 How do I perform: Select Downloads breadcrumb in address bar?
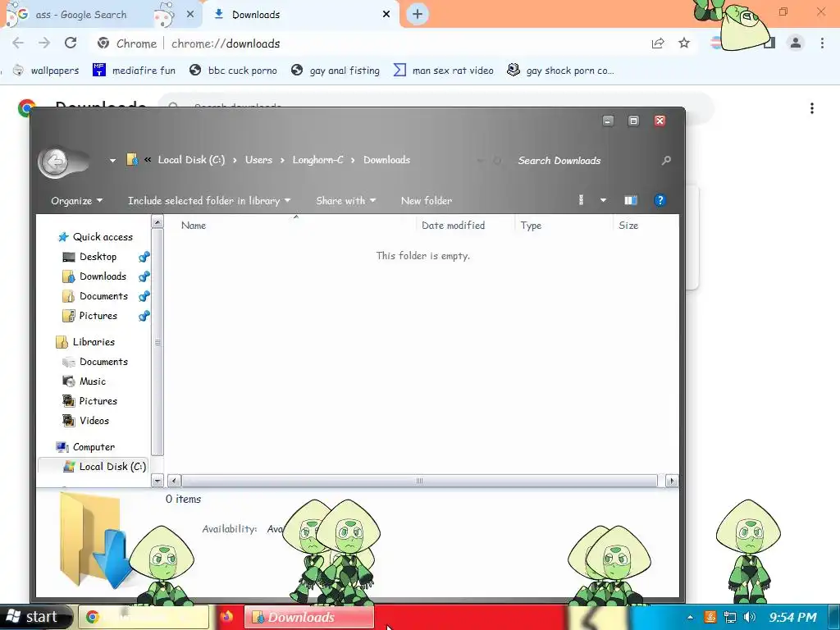pyautogui.click(x=387, y=160)
